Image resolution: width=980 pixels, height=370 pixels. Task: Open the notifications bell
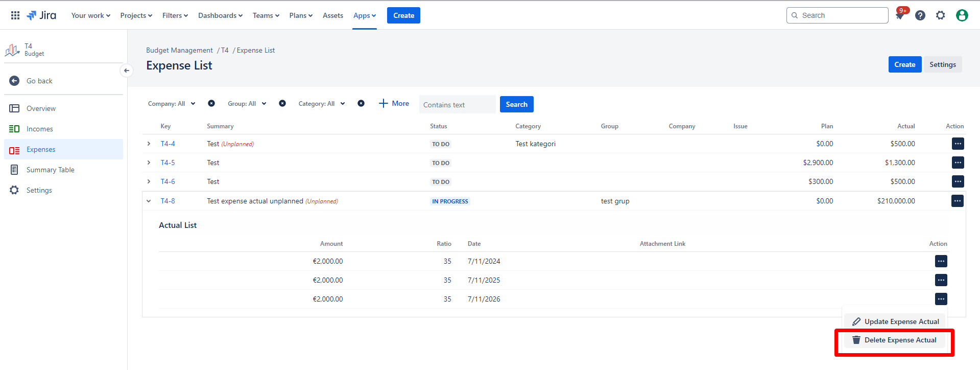point(900,15)
